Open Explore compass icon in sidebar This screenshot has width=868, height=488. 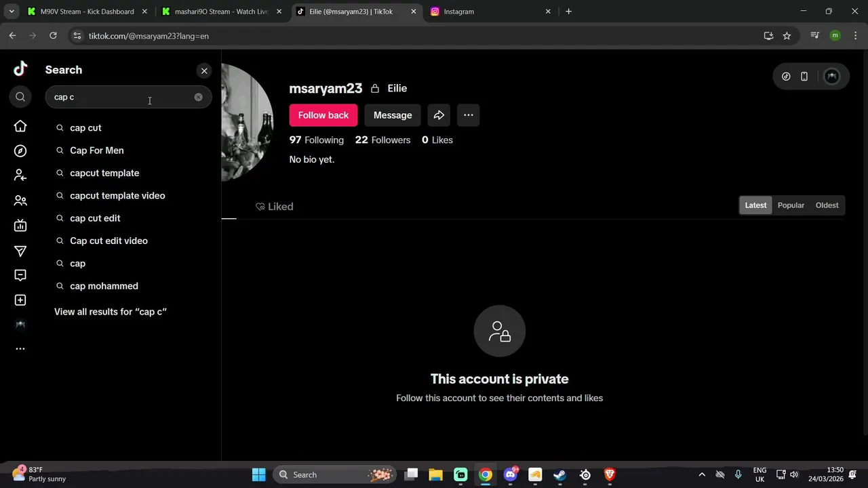20,151
